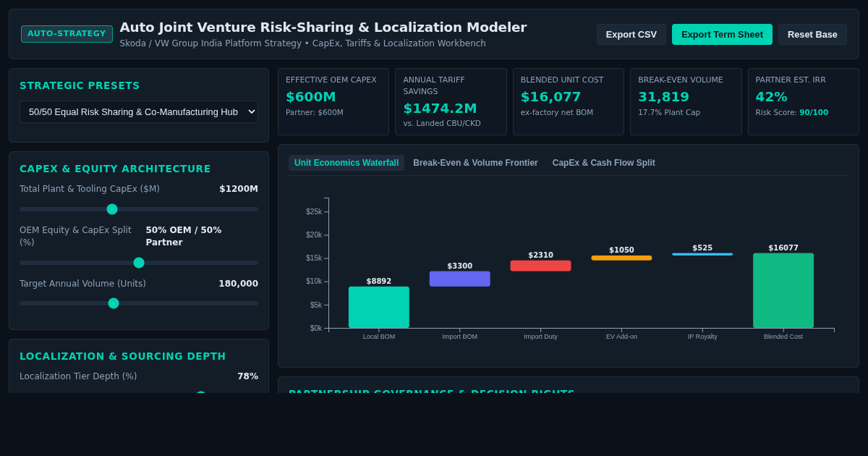This screenshot has width=868, height=456.
Task: Click the $525 IP Royalty label
Action: point(702,248)
